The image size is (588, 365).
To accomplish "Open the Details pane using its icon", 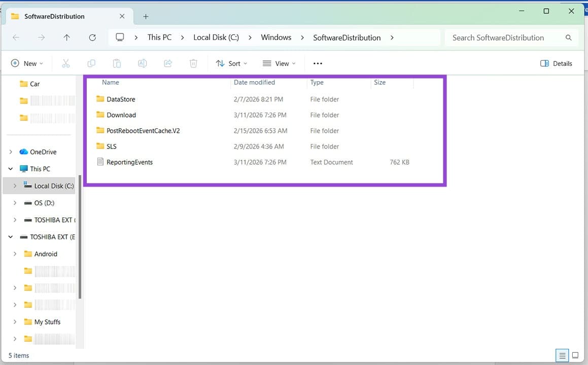I will pyautogui.click(x=556, y=63).
